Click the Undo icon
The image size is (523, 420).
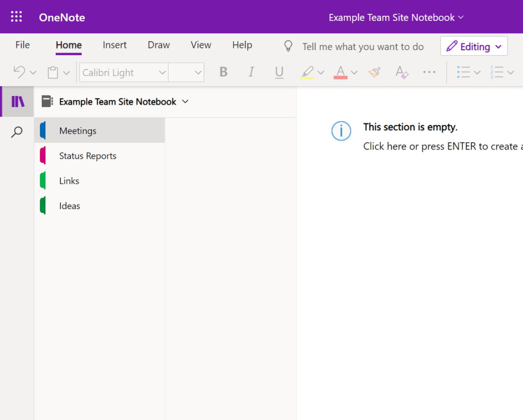(x=19, y=72)
